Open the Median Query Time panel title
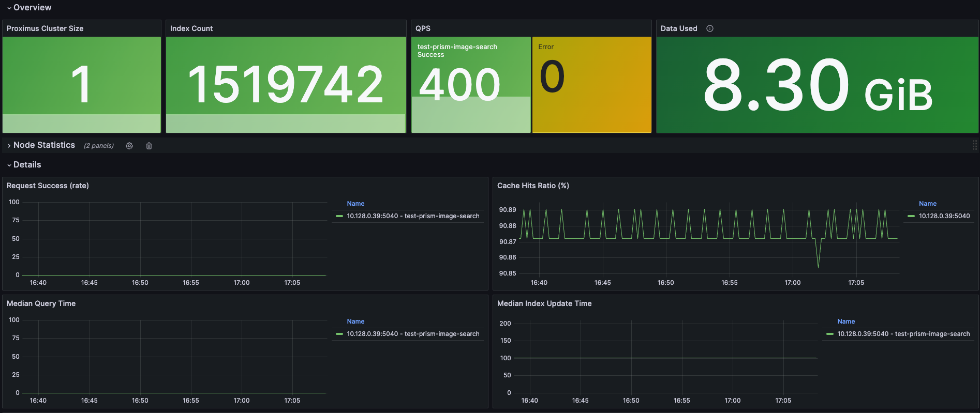The width and height of the screenshot is (980, 413). pyautogui.click(x=41, y=303)
